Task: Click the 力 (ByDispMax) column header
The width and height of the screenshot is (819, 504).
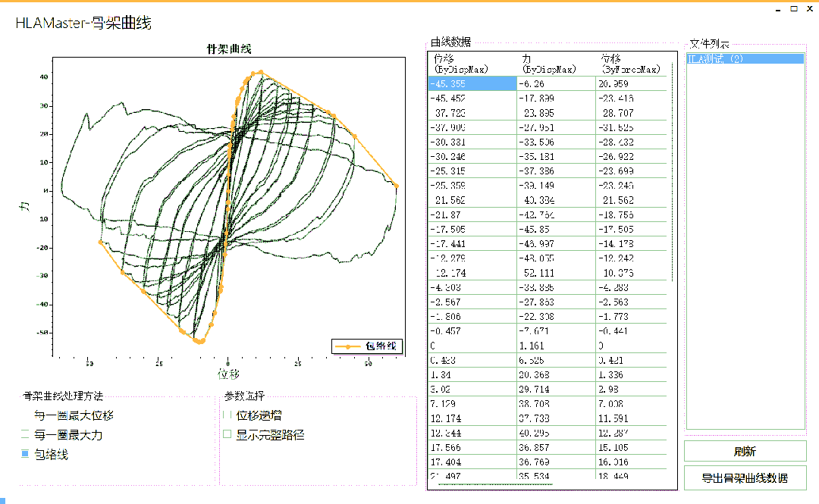Action: click(x=557, y=64)
